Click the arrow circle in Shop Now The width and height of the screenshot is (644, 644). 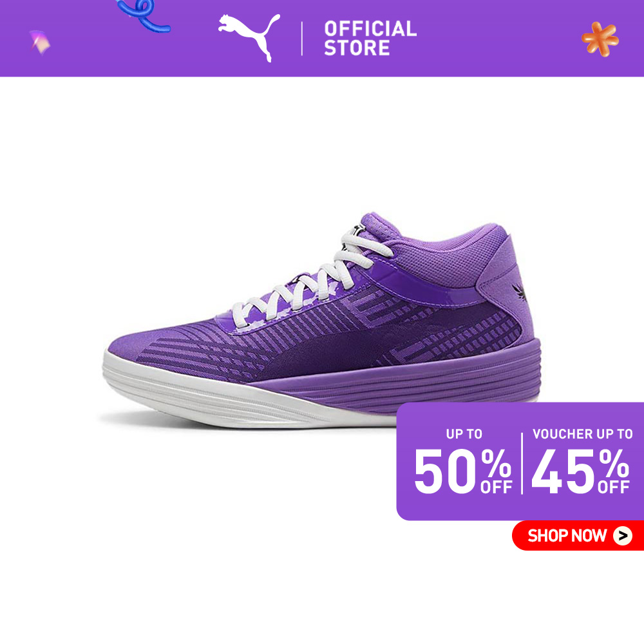coord(623,536)
